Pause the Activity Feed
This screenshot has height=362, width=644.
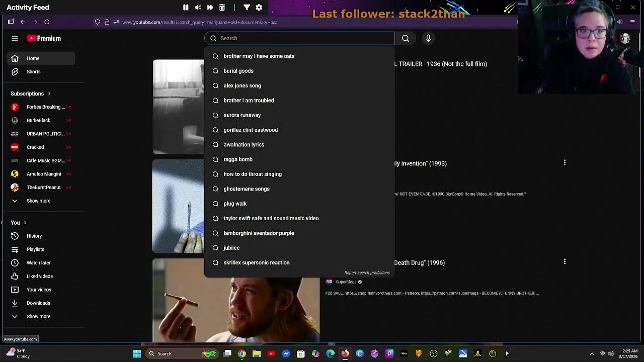coord(186,8)
